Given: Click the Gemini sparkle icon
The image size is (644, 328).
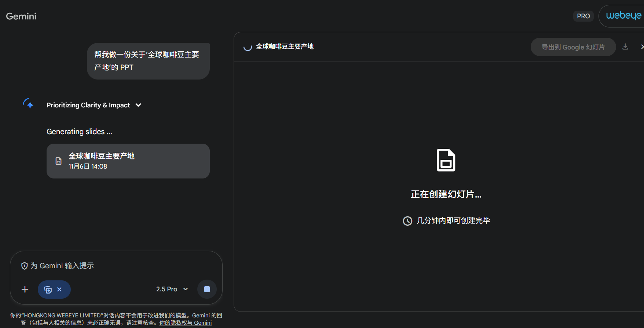Looking at the screenshot, I should point(28,104).
